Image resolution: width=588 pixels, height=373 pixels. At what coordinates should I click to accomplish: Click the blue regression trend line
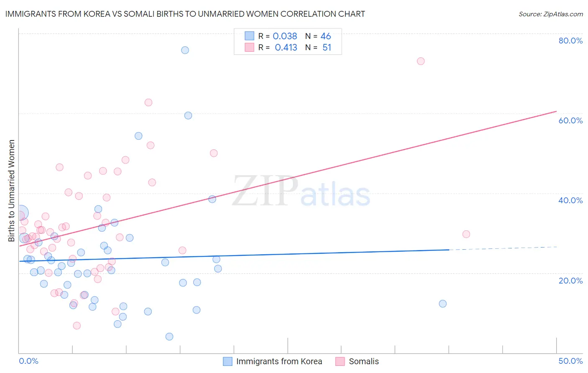(x=234, y=255)
